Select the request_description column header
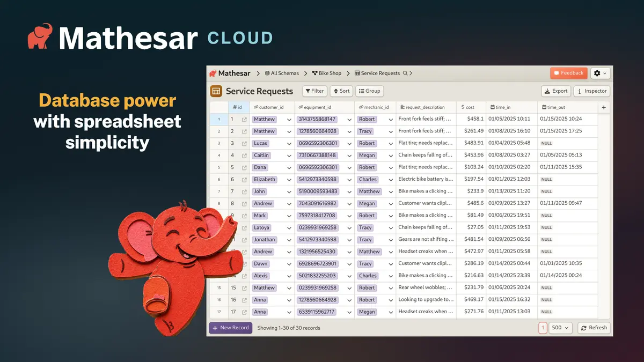The height and width of the screenshot is (362, 644). point(426,107)
